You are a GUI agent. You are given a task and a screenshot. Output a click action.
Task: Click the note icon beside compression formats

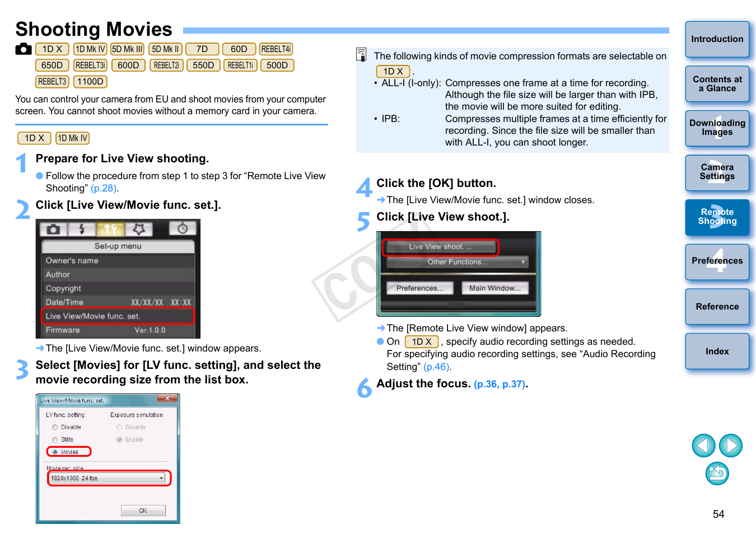tap(361, 54)
